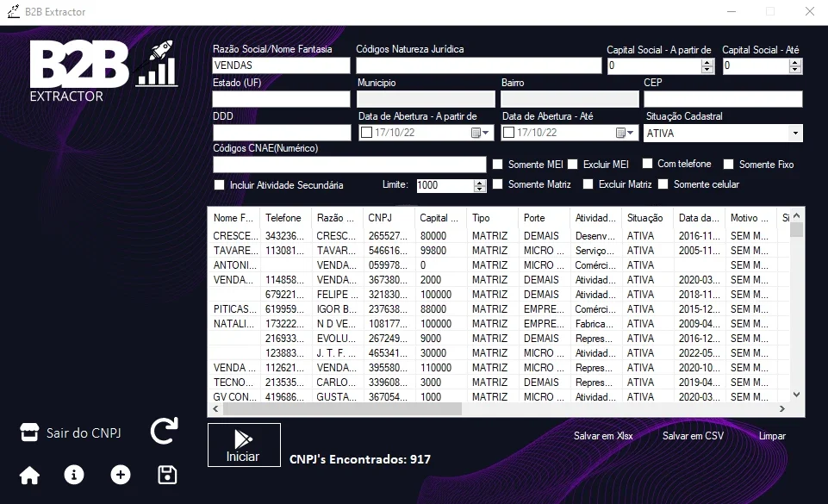Click the Iniciar play button
828x504 pixels.
coord(244,445)
